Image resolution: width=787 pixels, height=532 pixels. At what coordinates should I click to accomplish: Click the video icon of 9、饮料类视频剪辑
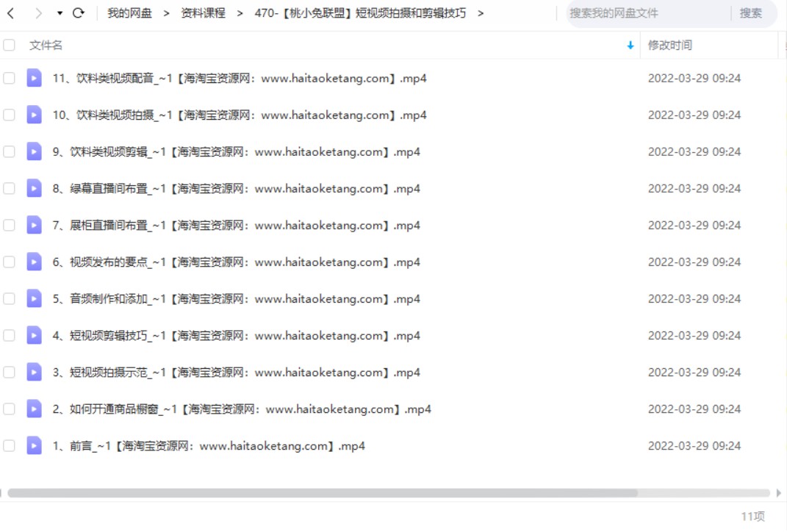34,151
